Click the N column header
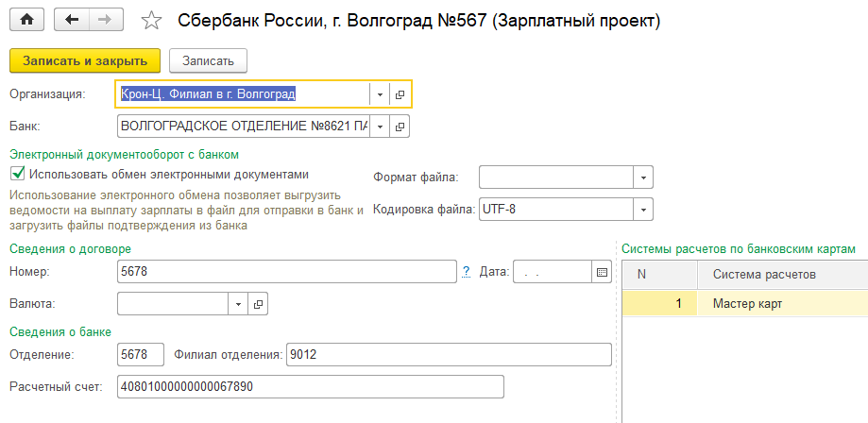 (x=659, y=275)
